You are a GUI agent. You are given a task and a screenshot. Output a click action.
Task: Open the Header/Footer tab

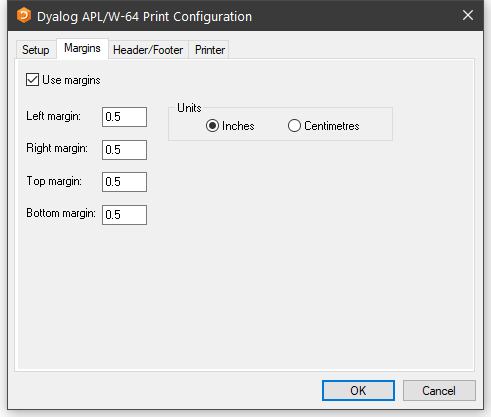[148, 50]
